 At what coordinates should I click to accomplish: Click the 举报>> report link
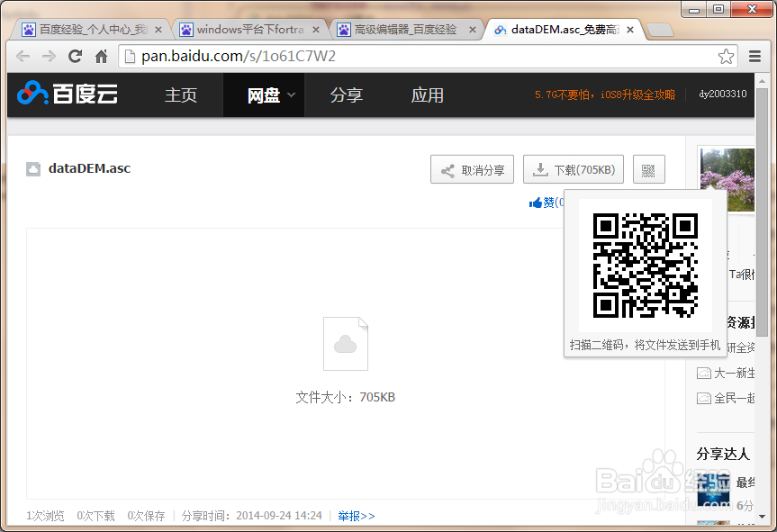(x=357, y=516)
